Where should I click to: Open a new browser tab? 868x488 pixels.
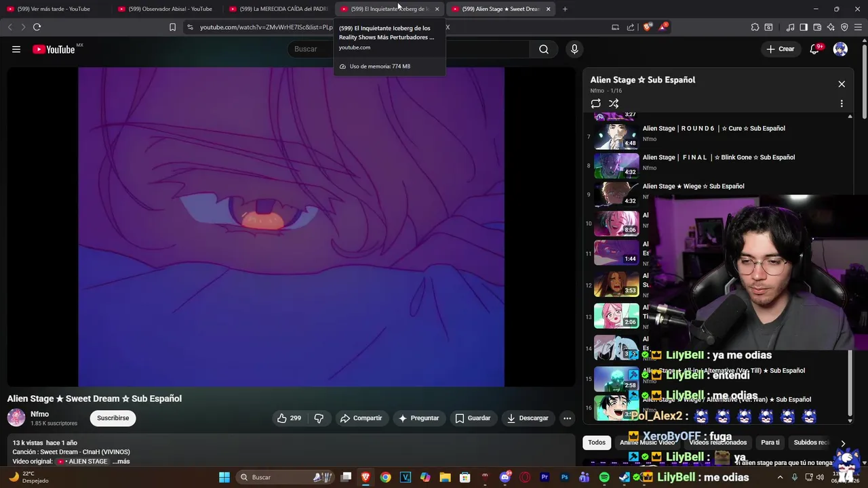(565, 9)
